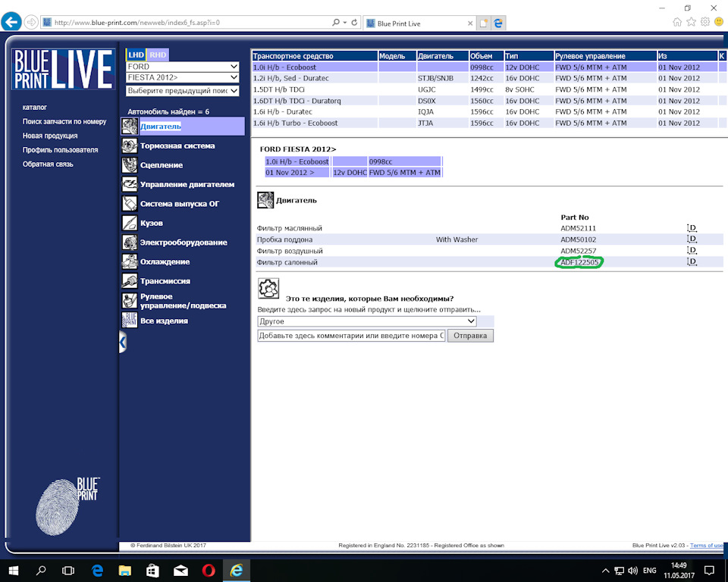Click the Все изделия text link

[164, 321]
